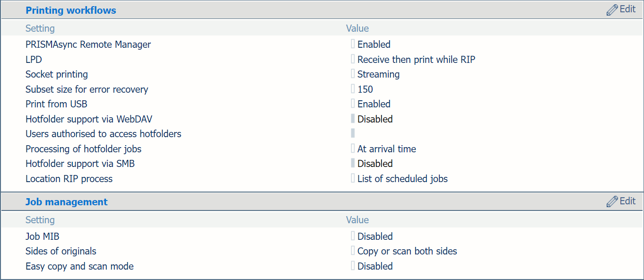Screen dimensions: 644x280
Task: Click indicator bar beside Hotfolder support via SMB value
Action: [x=353, y=163]
